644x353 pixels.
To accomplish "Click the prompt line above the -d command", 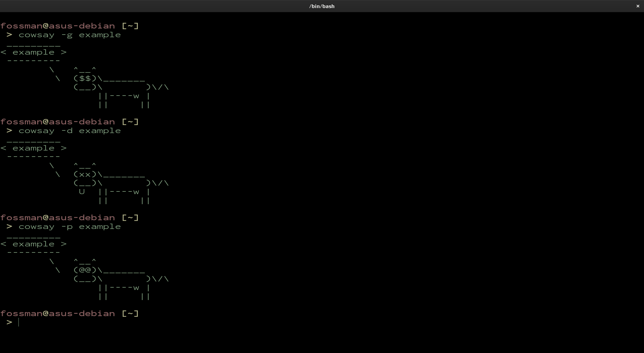I will click(x=69, y=122).
